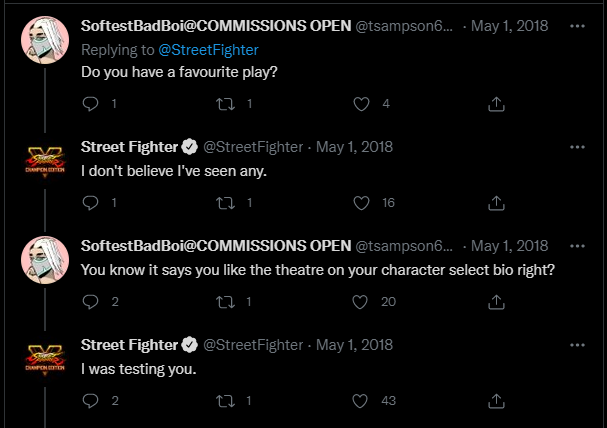Like the "Do you have a favourite play?" tweet

click(363, 103)
